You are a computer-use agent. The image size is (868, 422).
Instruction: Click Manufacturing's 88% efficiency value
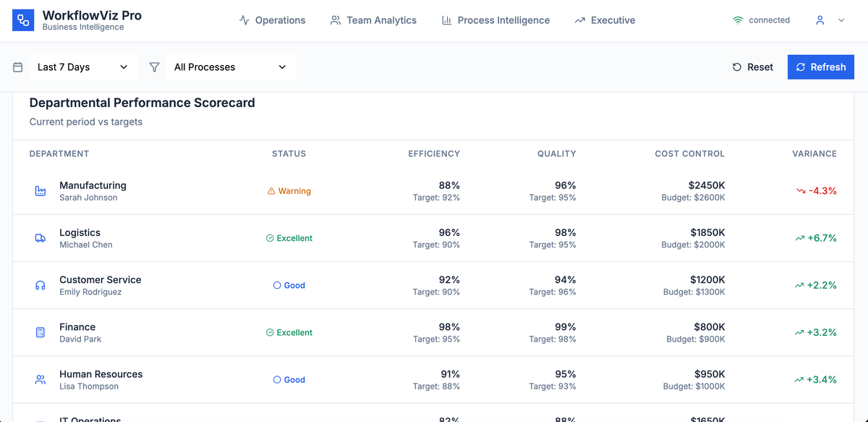point(449,185)
